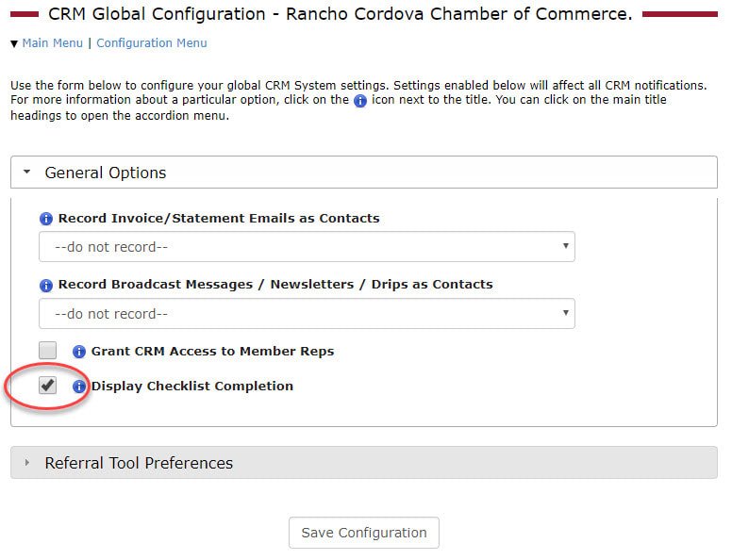Click the Record Invoice/Statement Emails as Contacts label

[x=219, y=219]
